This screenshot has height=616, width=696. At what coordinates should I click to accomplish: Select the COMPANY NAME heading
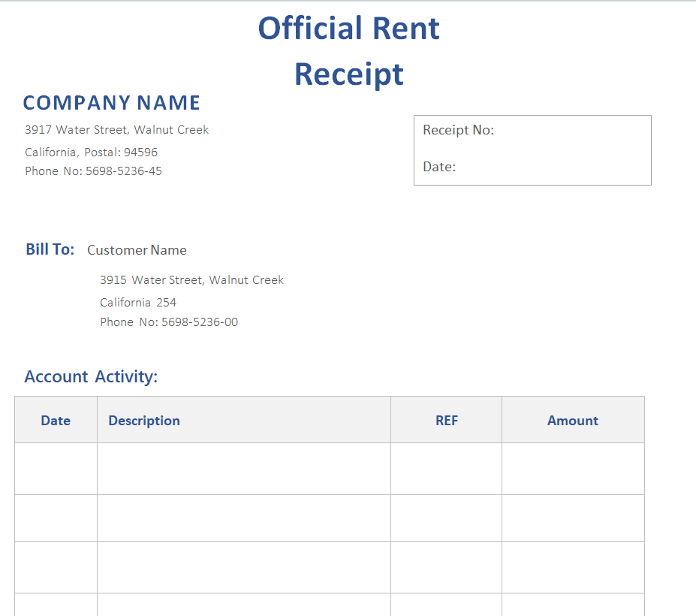click(x=111, y=103)
